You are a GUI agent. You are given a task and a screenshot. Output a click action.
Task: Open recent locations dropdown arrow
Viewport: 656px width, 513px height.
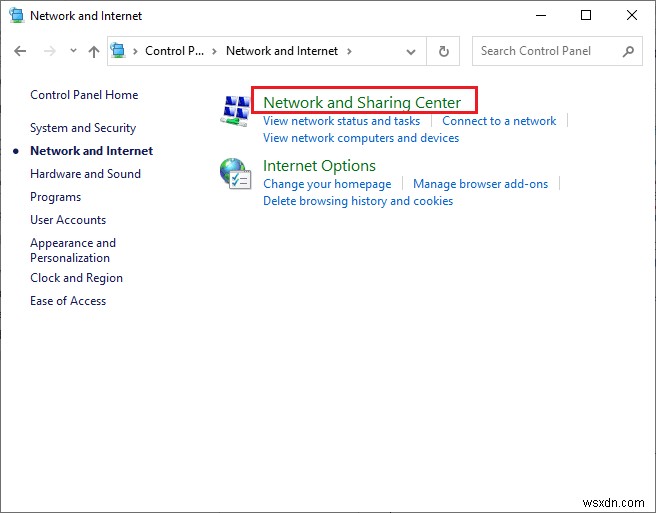point(73,51)
